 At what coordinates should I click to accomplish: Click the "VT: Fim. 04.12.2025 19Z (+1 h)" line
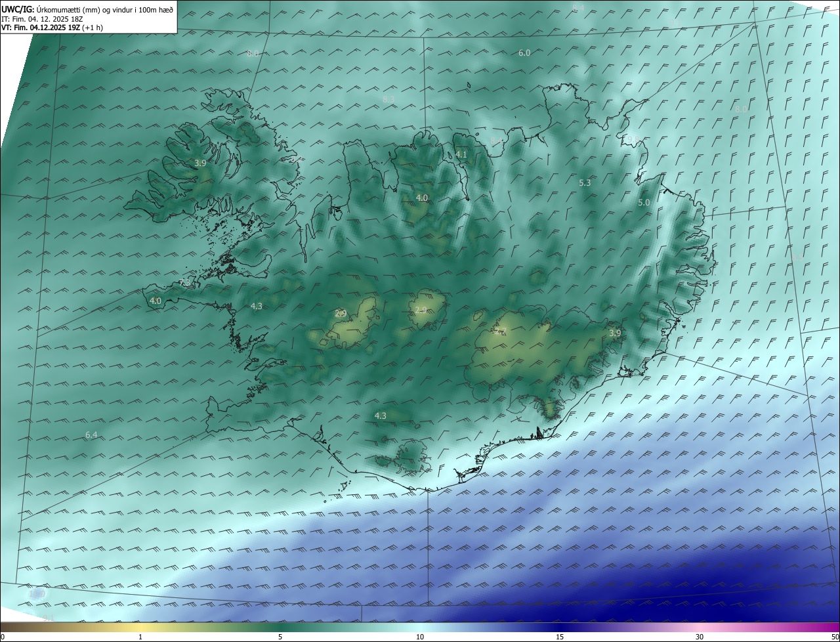click(52, 28)
